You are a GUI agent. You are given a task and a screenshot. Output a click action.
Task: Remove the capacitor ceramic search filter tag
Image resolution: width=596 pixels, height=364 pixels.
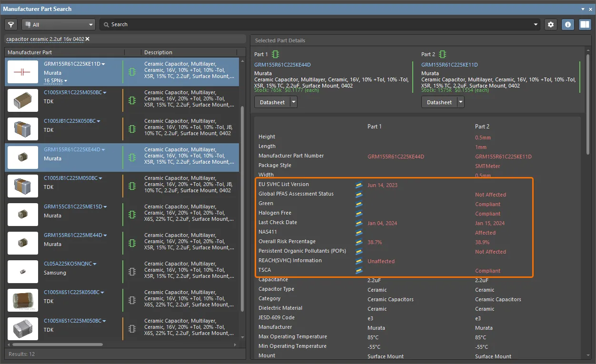point(88,39)
